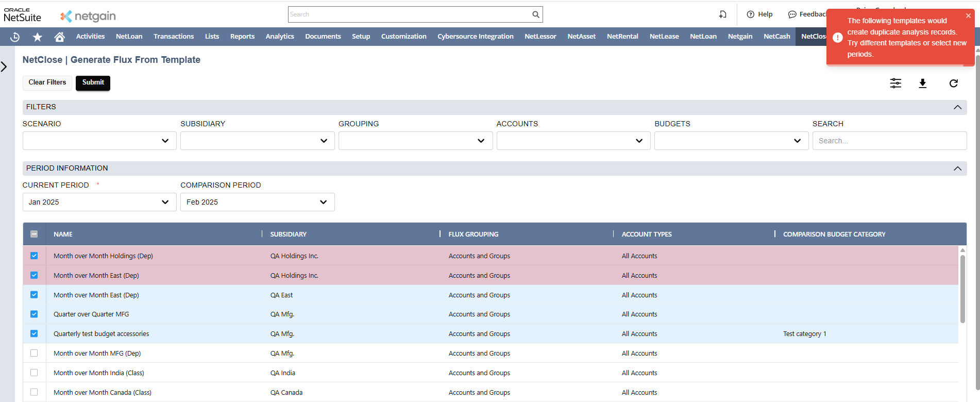Expand the left side panel arrow
The height and width of the screenshot is (402, 980).
coord(4,66)
